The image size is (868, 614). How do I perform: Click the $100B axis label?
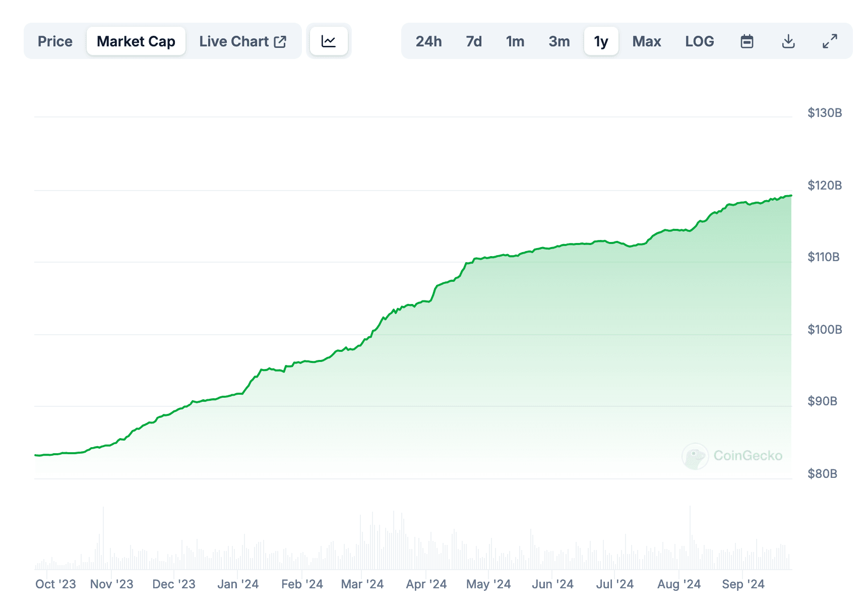coord(825,330)
